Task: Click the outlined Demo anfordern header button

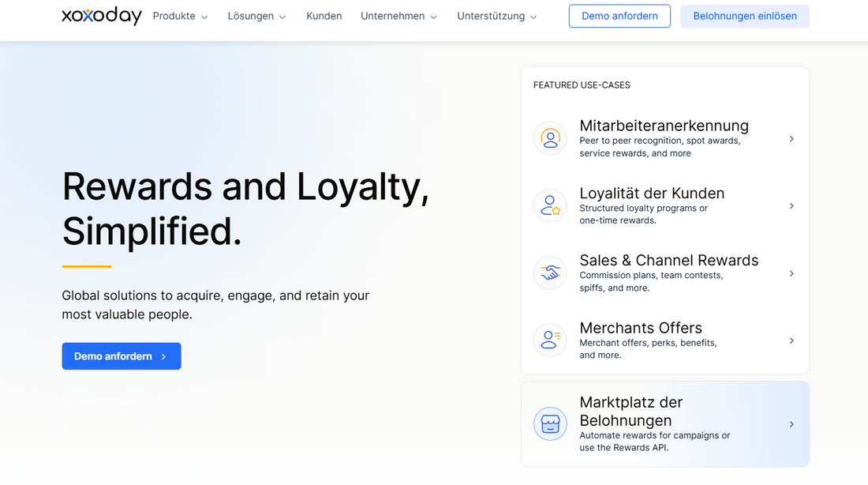Action: tap(619, 16)
